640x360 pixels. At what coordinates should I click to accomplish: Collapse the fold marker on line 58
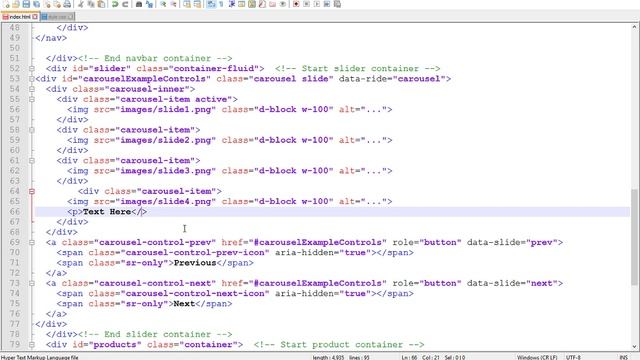click(x=32, y=130)
